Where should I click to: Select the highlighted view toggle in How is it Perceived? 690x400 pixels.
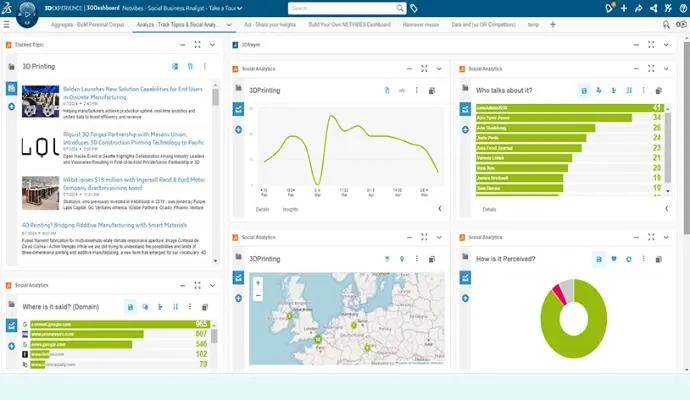point(599,259)
